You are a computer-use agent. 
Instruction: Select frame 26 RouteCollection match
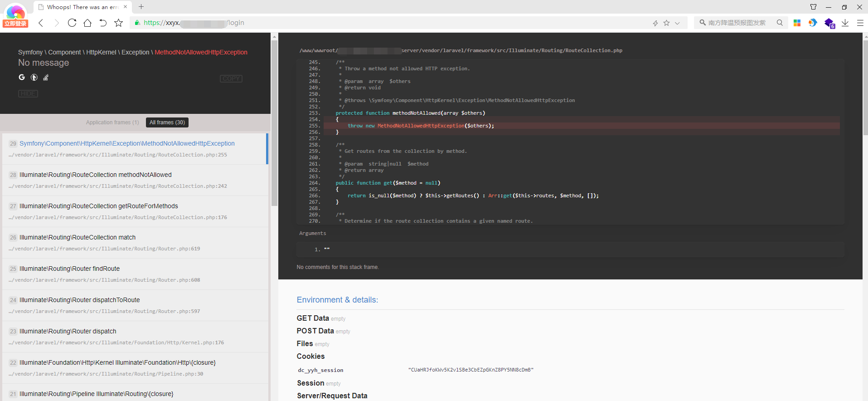(135, 243)
